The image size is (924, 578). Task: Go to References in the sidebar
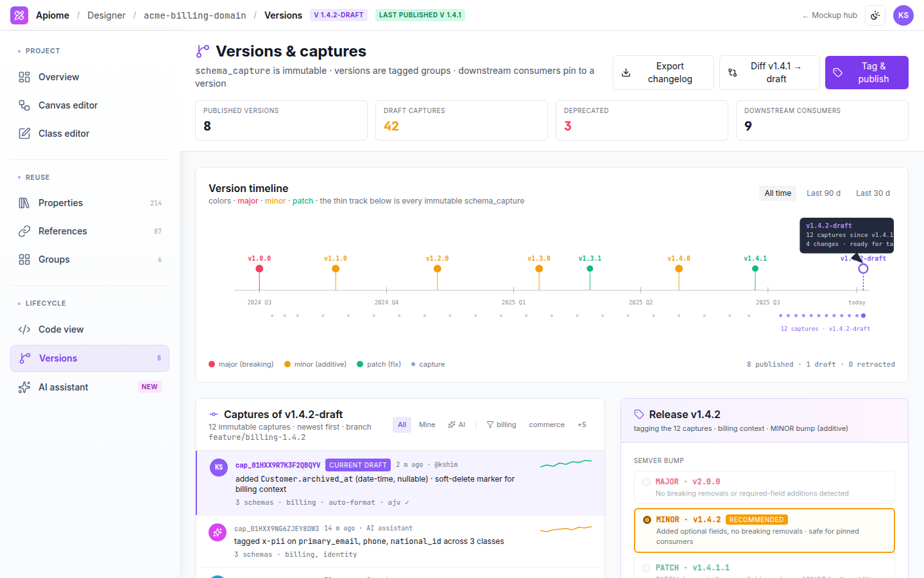coord(90,231)
